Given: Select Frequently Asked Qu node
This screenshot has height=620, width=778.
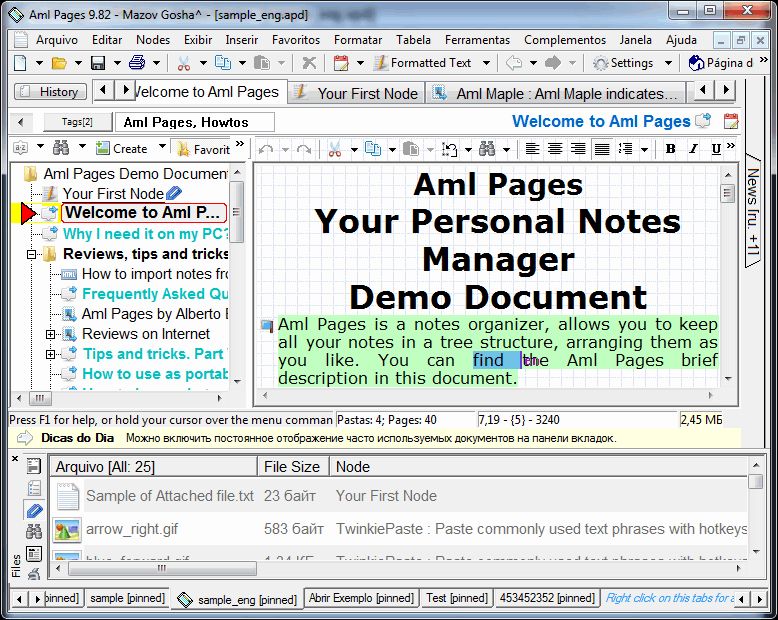Looking at the screenshot, I should point(155,294).
